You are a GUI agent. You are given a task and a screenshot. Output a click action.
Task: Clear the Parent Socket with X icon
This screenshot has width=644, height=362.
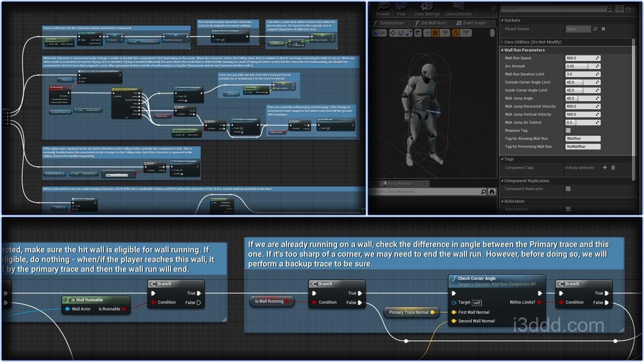point(603,29)
